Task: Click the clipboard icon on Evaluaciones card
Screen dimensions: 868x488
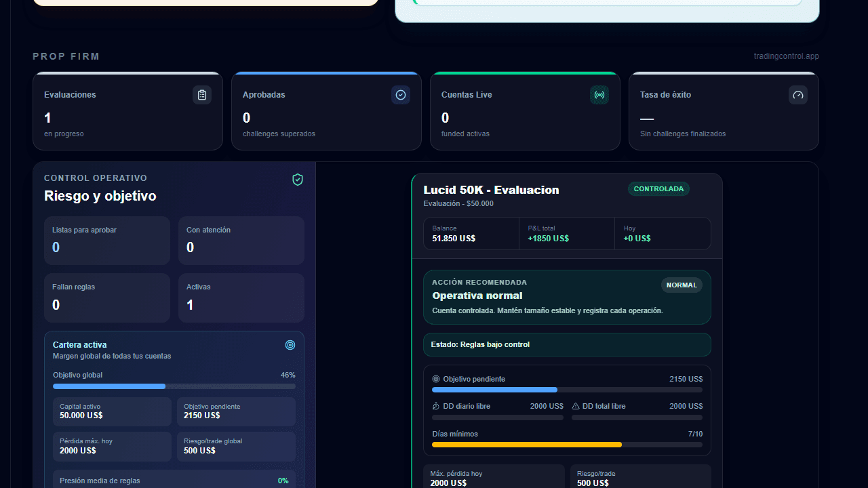Action: click(x=202, y=95)
